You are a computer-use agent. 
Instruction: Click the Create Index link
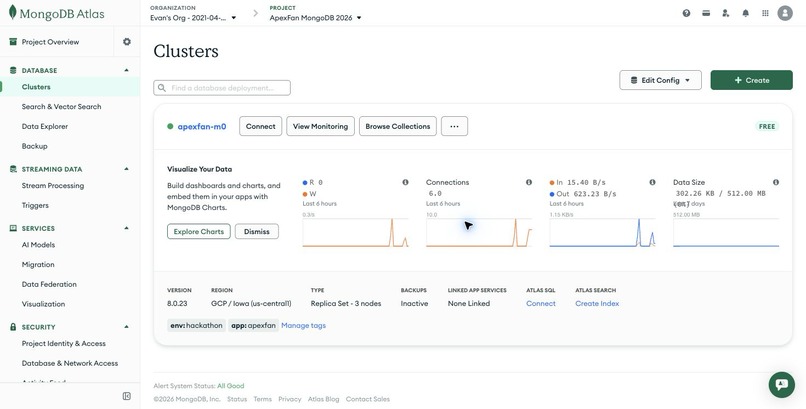(597, 304)
